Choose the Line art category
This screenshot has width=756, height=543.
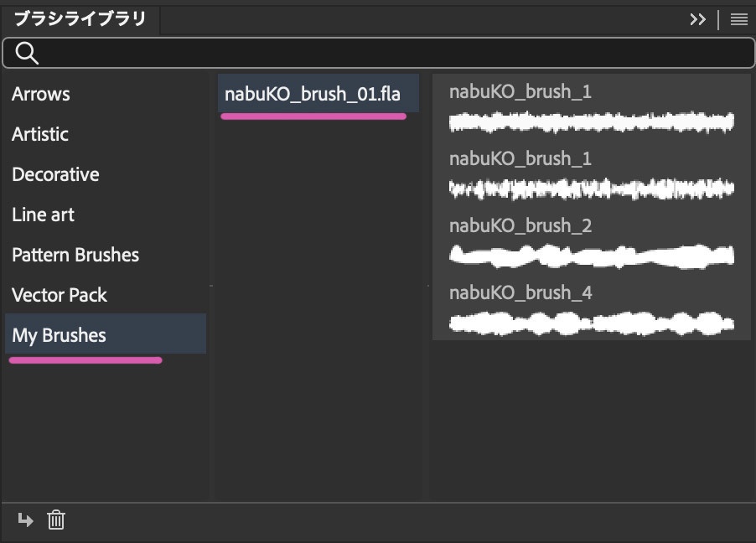point(43,215)
